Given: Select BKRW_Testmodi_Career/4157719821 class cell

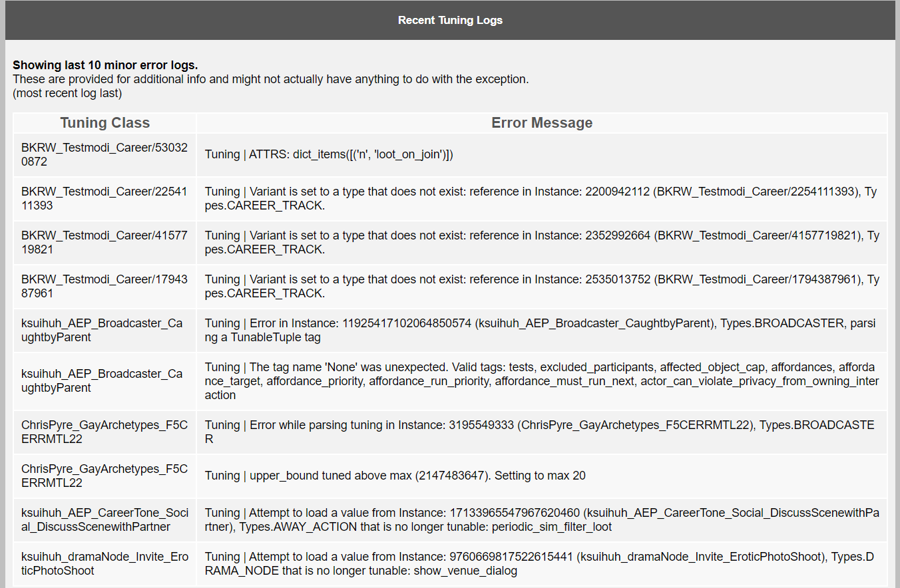Looking at the screenshot, I should point(105,243).
